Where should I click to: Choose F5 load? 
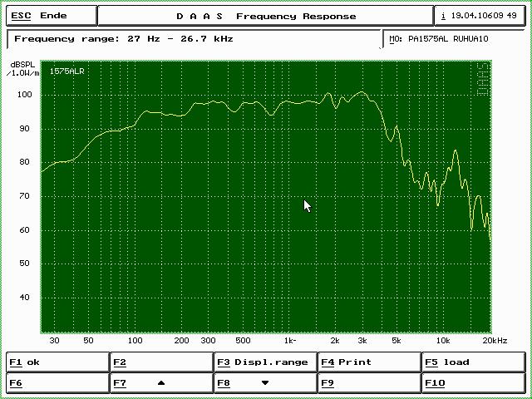[473, 362]
